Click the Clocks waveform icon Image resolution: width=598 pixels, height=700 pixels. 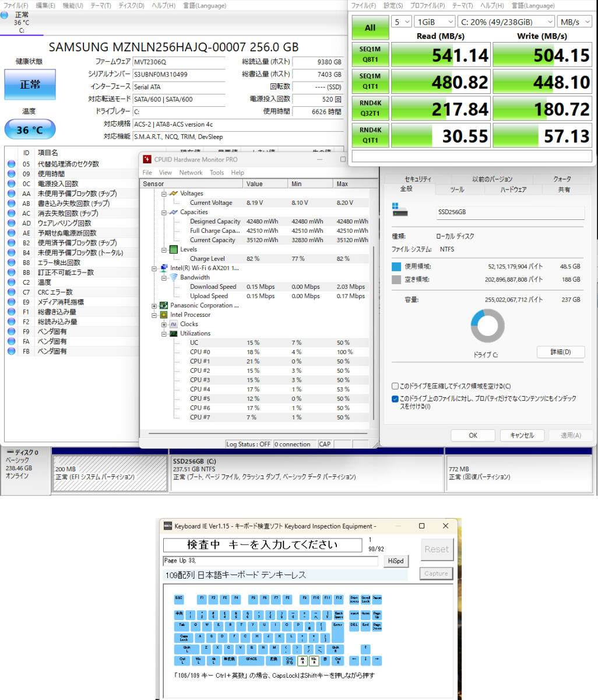(173, 324)
